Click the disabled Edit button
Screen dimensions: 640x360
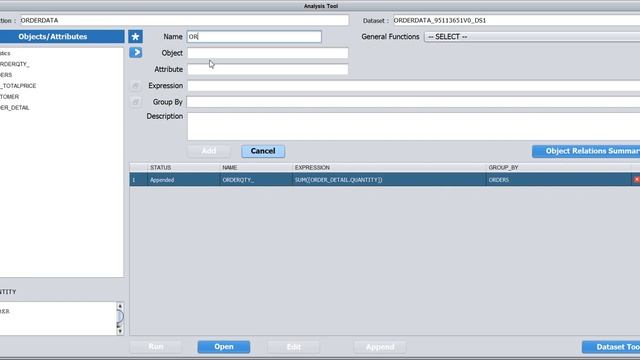[x=293, y=347]
